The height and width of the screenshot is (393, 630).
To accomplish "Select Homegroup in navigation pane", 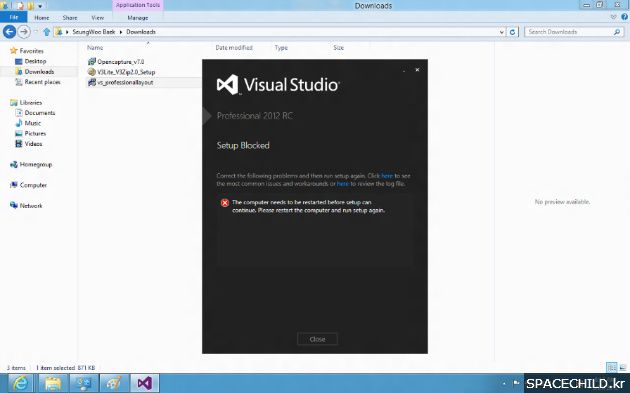I will click(x=36, y=164).
